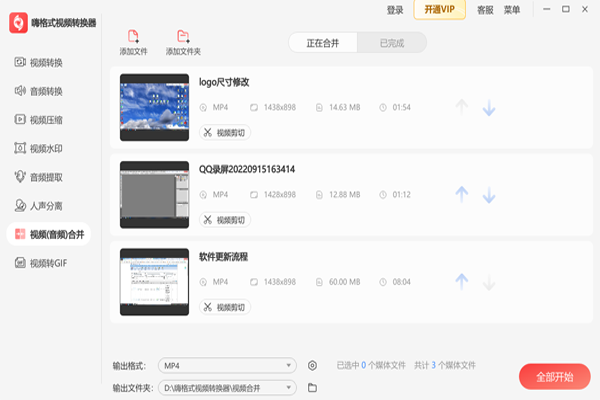Move logo尺寸修改 down in the list
Image resolution: width=600 pixels, height=400 pixels.
pyautogui.click(x=489, y=107)
